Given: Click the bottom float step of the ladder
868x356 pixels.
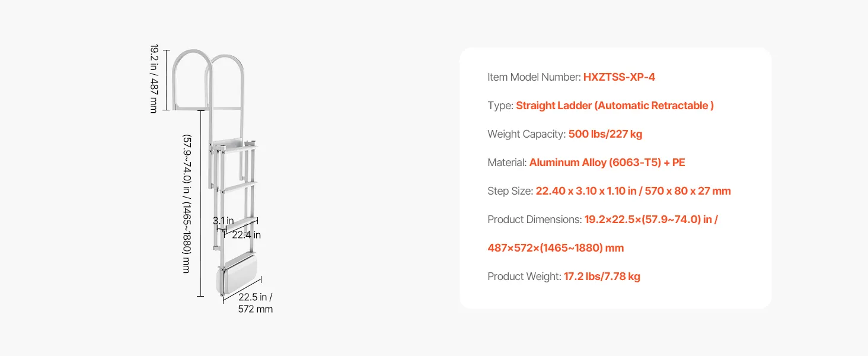Looking at the screenshot, I should point(240,279).
